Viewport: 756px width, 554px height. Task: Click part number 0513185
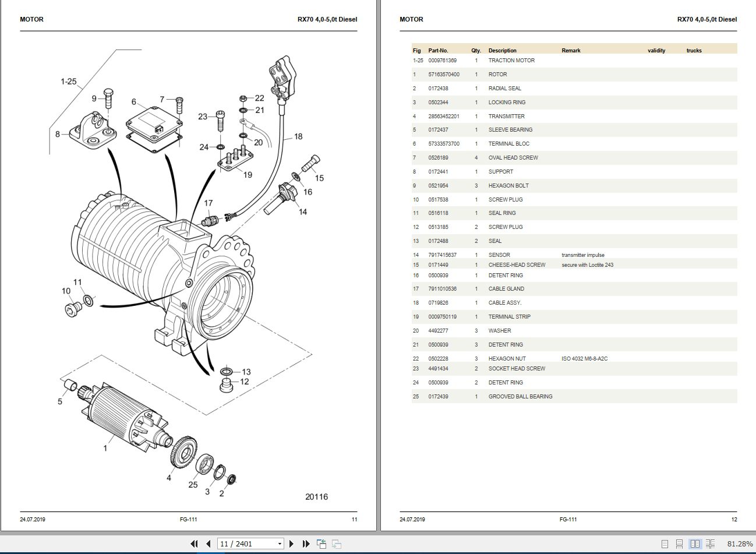[x=439, y=227]
